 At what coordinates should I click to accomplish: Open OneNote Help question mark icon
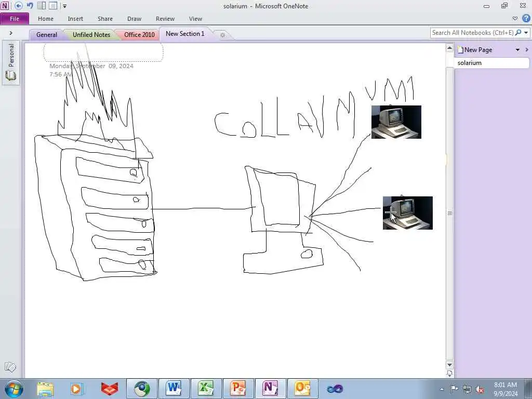click(x=526, y=18)
